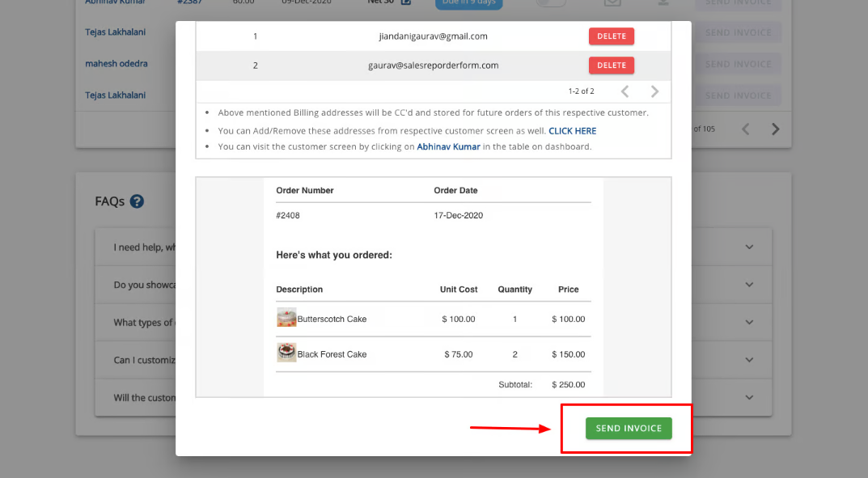Toggle the switch in Abhinav Kumar's order row

[551, 3]
